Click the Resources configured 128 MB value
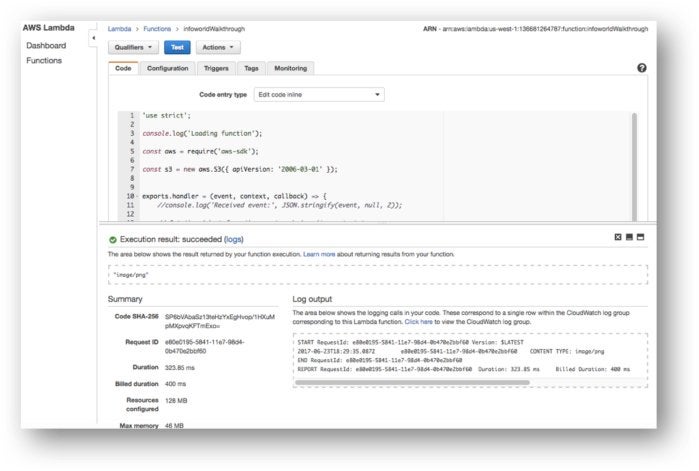Viewport: 699px width, 471px height. click(x=176, y=401)
